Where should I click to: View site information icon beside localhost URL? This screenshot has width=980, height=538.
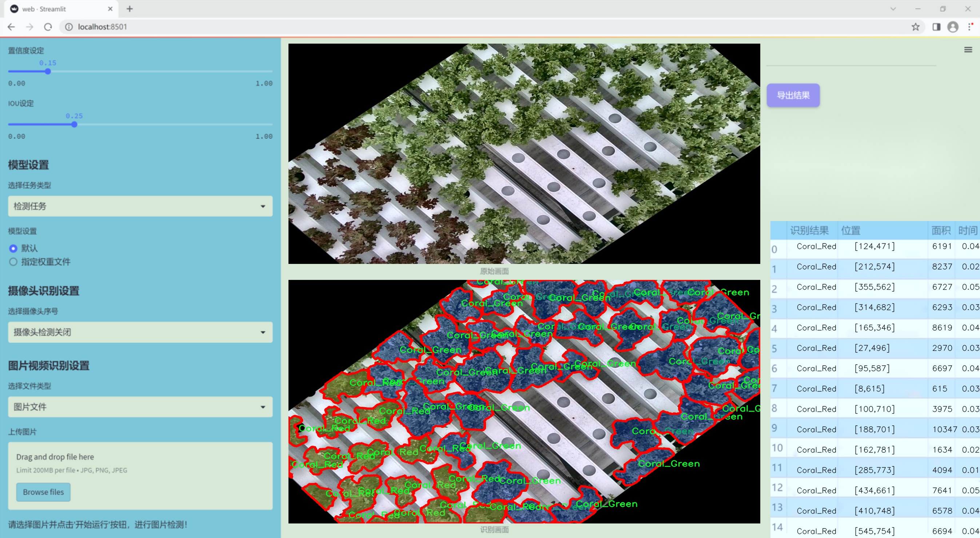[69, 27]
